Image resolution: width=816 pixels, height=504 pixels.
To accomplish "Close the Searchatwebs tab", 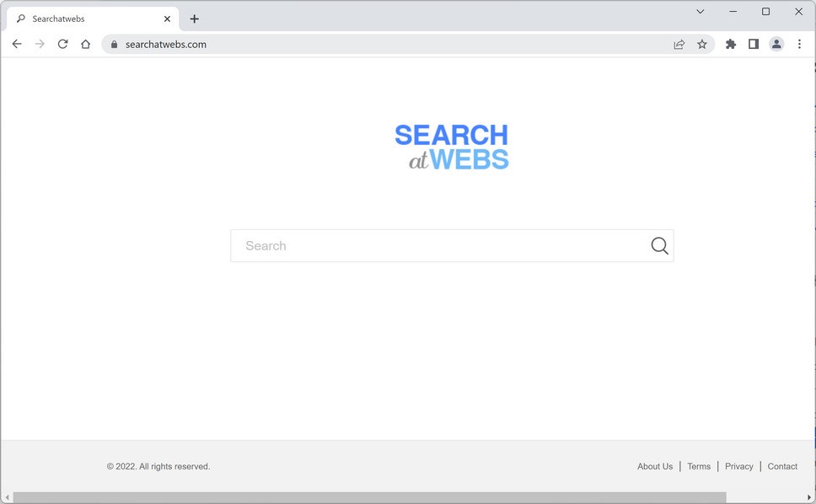I will [167, 19].
